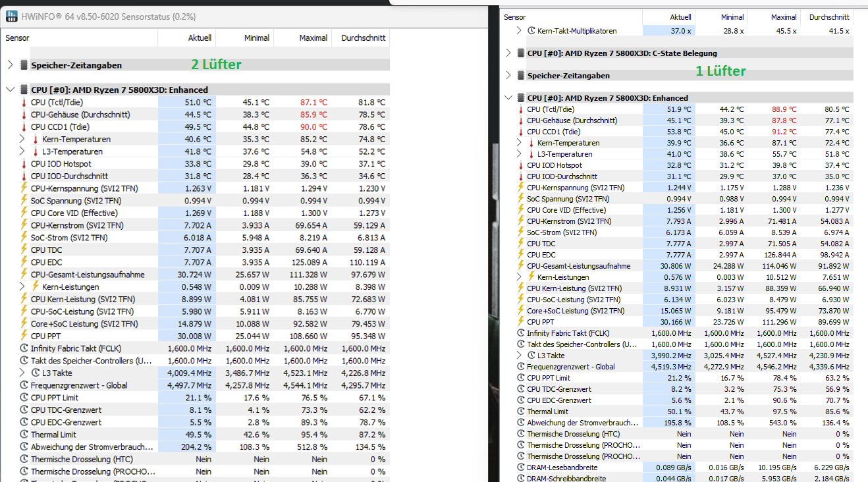
Task: Click Maximal column header in left window
Action: pos(313,38)
